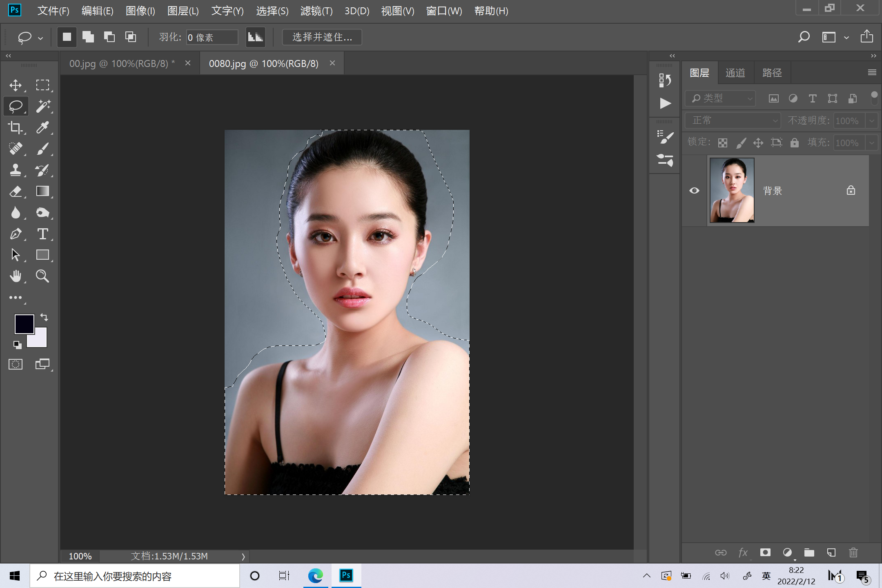Viewport: 882px width, 588px height.
Task: Hide the 背景 layer with eye icon
Action: 694,191
